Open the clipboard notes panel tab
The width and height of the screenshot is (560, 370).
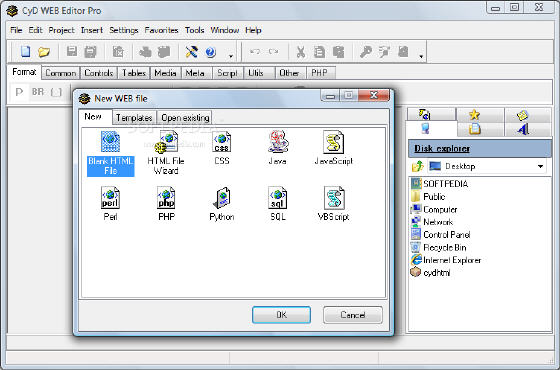tap(474, 129)
